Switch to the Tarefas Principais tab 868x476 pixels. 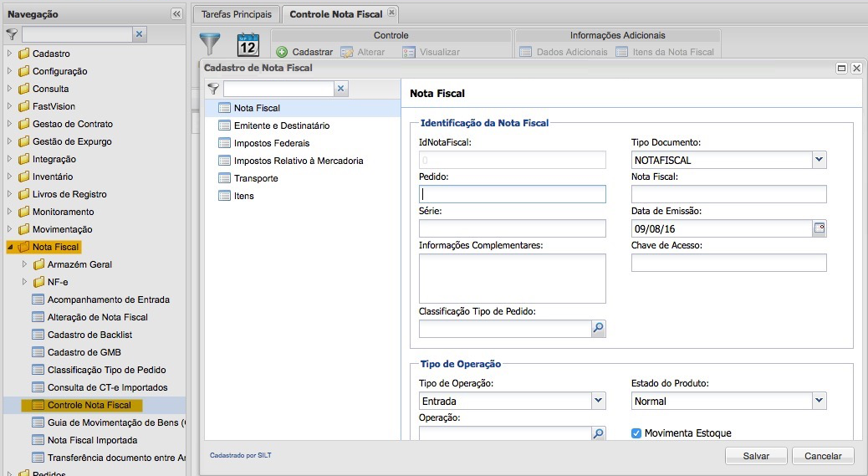click(237, 14)
